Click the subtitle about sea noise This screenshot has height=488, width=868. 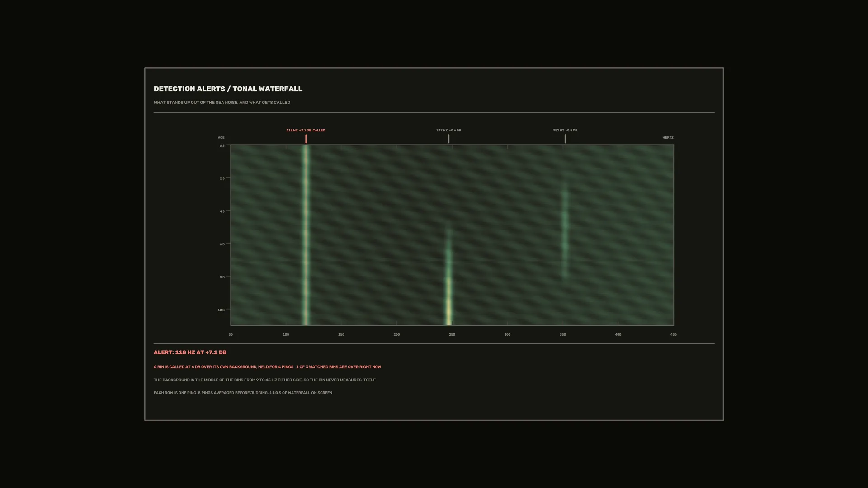(222, 103)
